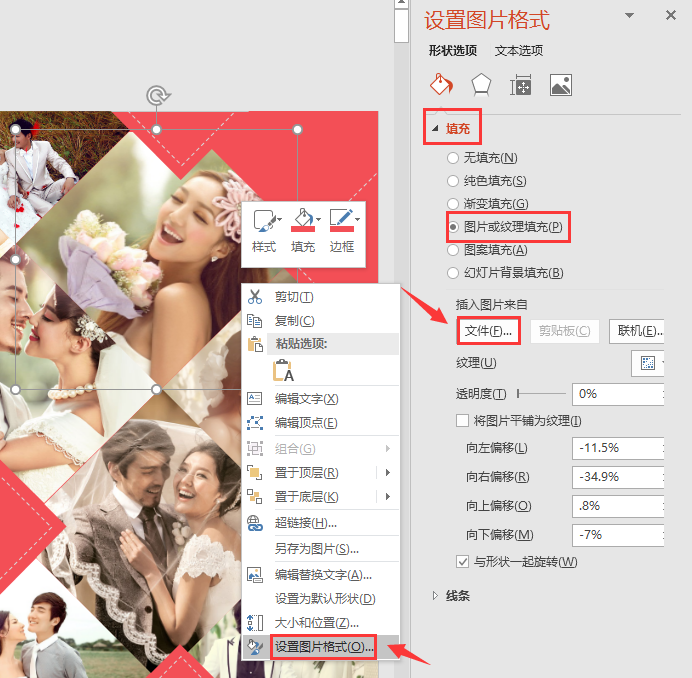Click the Paste options clipboard icon
The image size is (692, 678).
tap(255, 344)
